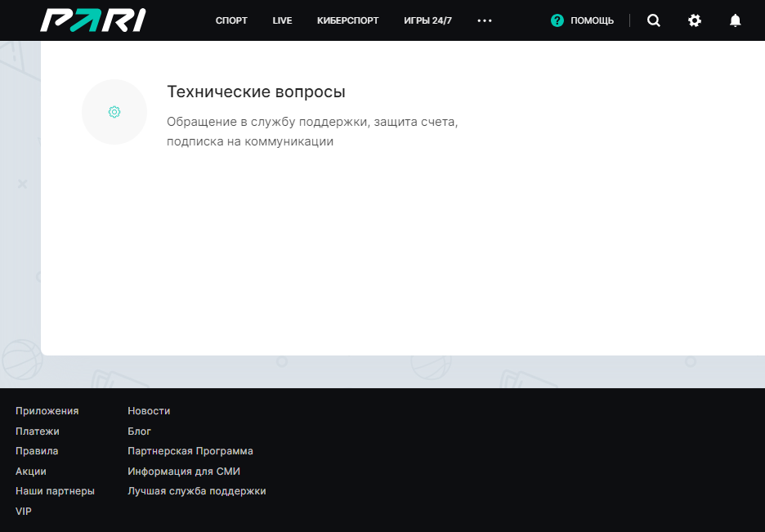Image resolution: width=765 pixels, height=532 pixels.
Task: Click the ПОМОЩЬ label
Action: (592, 20)
